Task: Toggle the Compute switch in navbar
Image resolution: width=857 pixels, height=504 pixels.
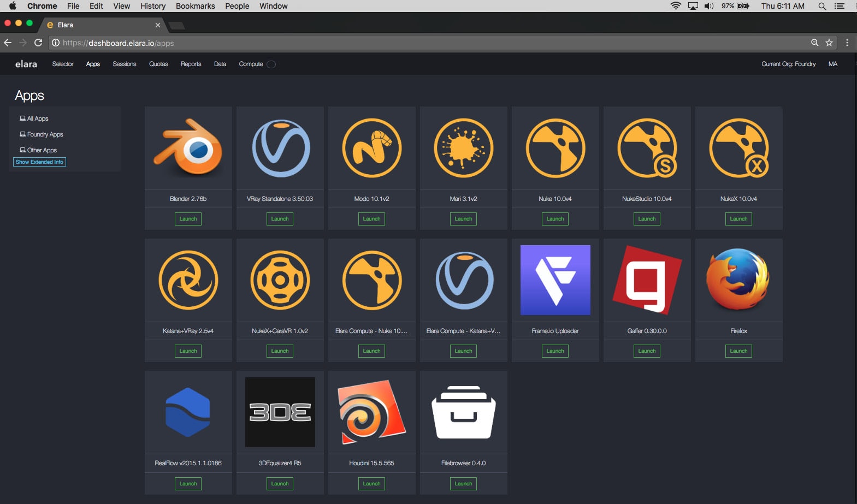Action: (271, 64)
